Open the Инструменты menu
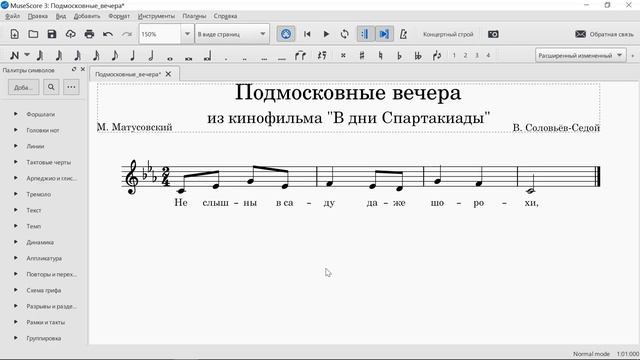640x360 pixels. tap(156, 16)
